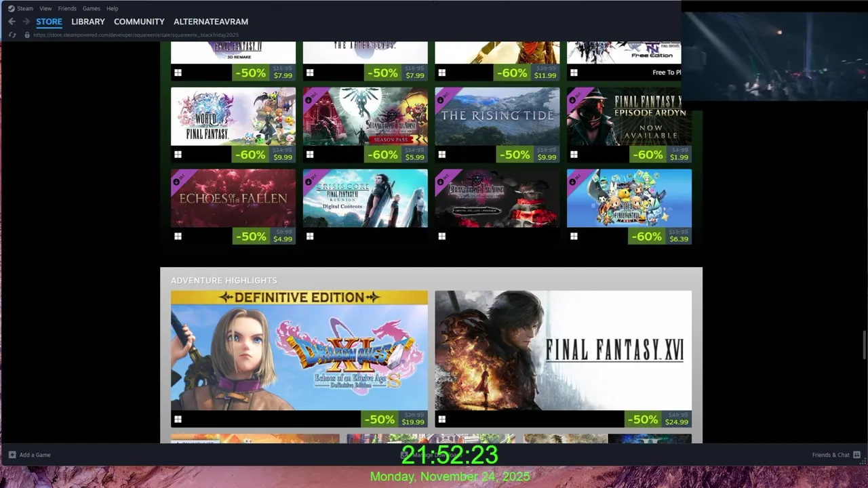The image size is (868, 488).
Task: Click Windows icon under Final Fantasy XVI banner
Action: 441,420
